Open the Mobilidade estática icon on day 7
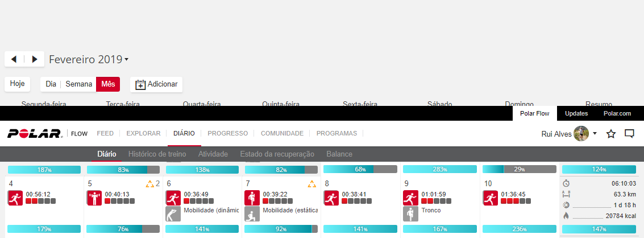The height and width of the screenshot is (238, 644). 252,214
